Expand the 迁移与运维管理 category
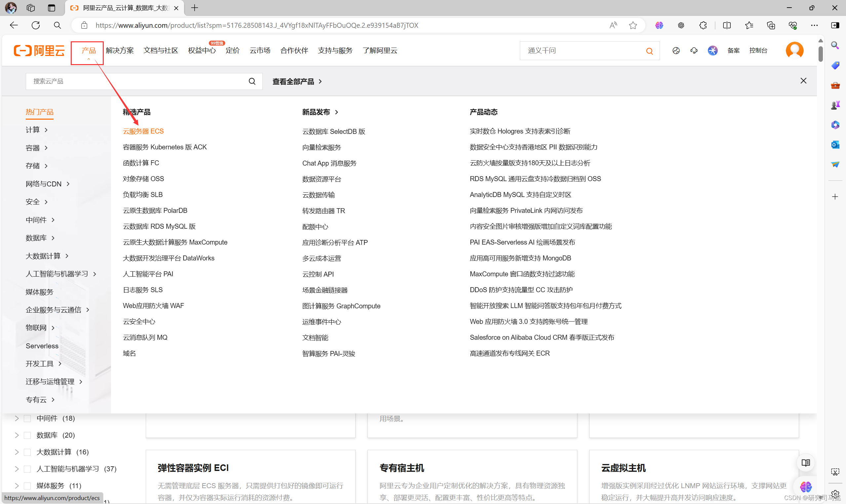The height and width of the screenshot is (504, 846). [54, 382]
